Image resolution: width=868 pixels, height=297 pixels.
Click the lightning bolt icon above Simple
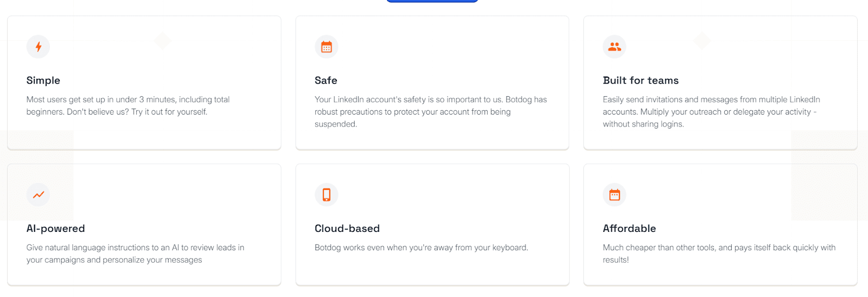[39, 47]
